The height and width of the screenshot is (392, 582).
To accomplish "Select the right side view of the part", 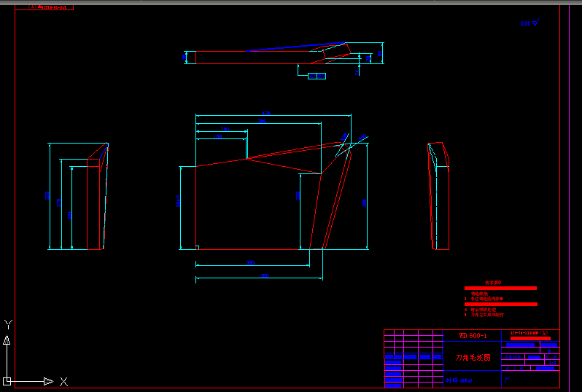I will pyautogui.click(x=439, y=197).
